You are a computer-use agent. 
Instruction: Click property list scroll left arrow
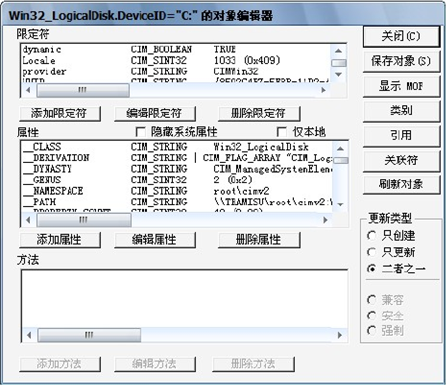pyautogui.click(x=28, y=220)
